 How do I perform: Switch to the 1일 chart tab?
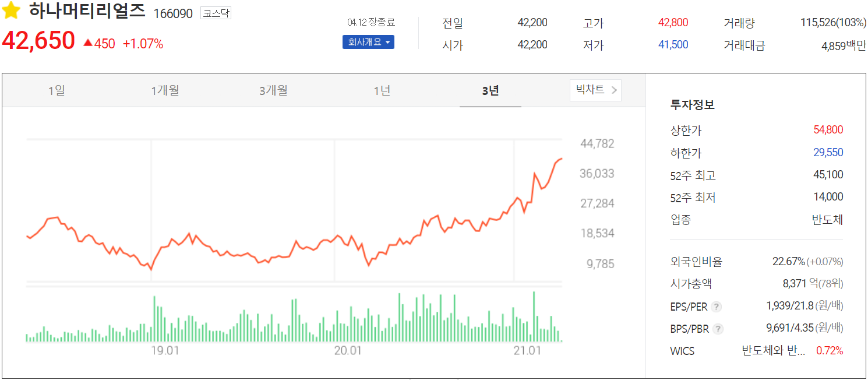click(x=57, y=90)
